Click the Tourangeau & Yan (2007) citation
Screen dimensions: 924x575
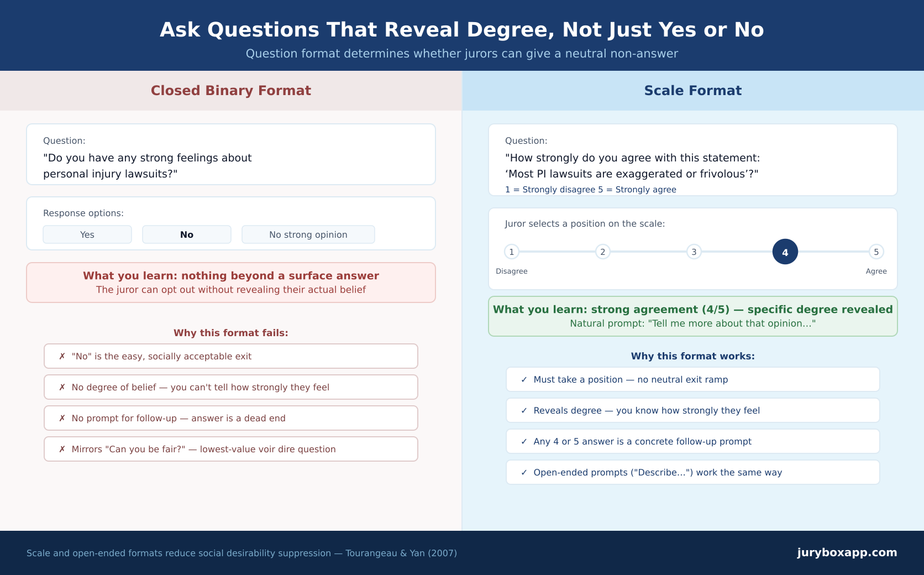[401, 553]
